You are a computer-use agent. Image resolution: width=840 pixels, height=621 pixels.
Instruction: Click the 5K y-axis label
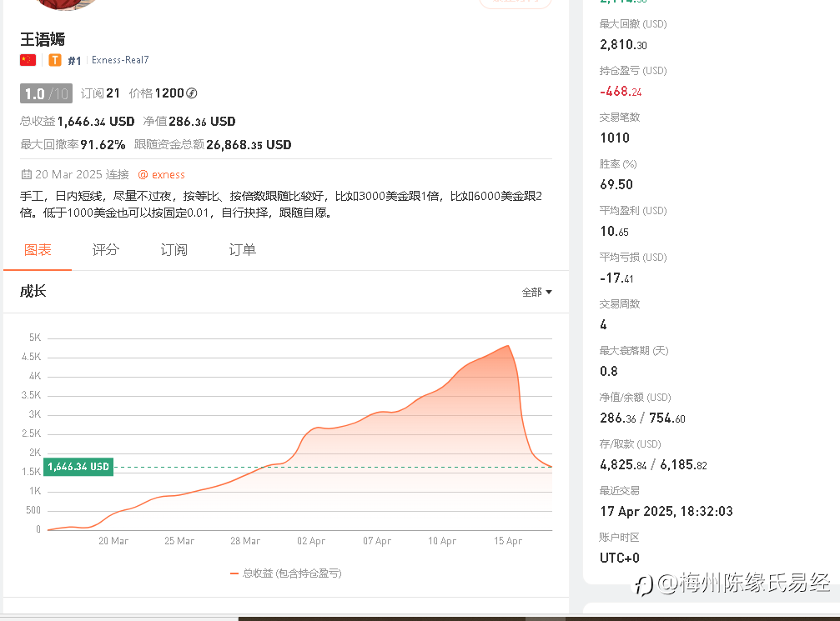(x=35, y=338)
